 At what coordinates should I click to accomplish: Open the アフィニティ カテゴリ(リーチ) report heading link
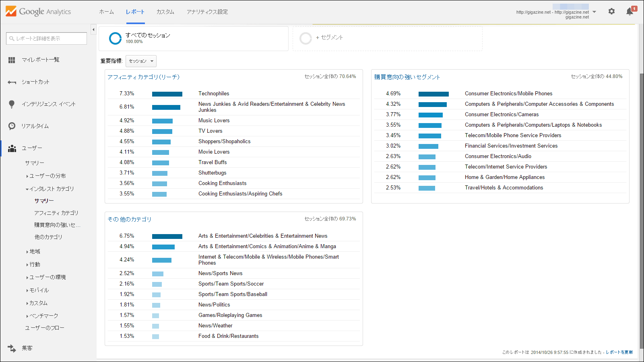click(x=143, y=77)
